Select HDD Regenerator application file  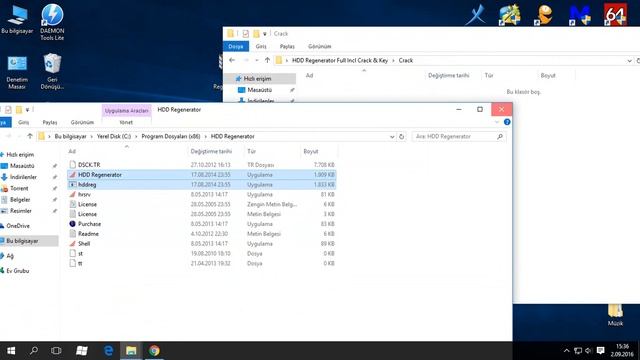[x=202, y=175]
